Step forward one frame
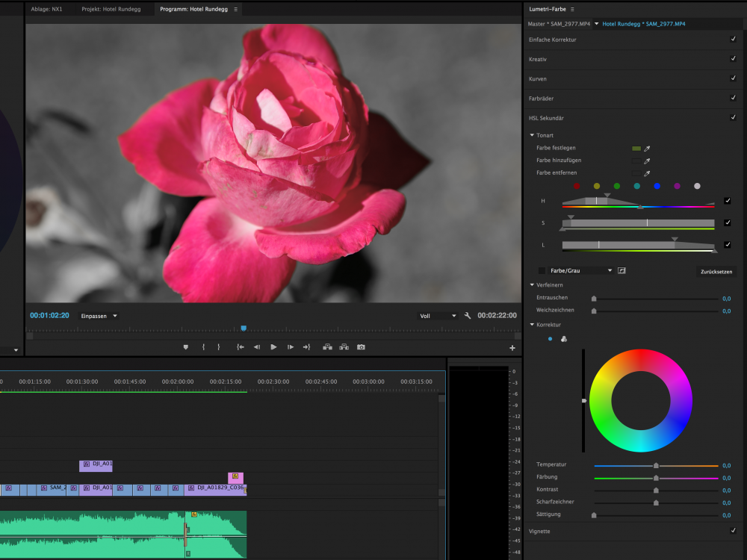747x560 pixels. click(290, 347)
